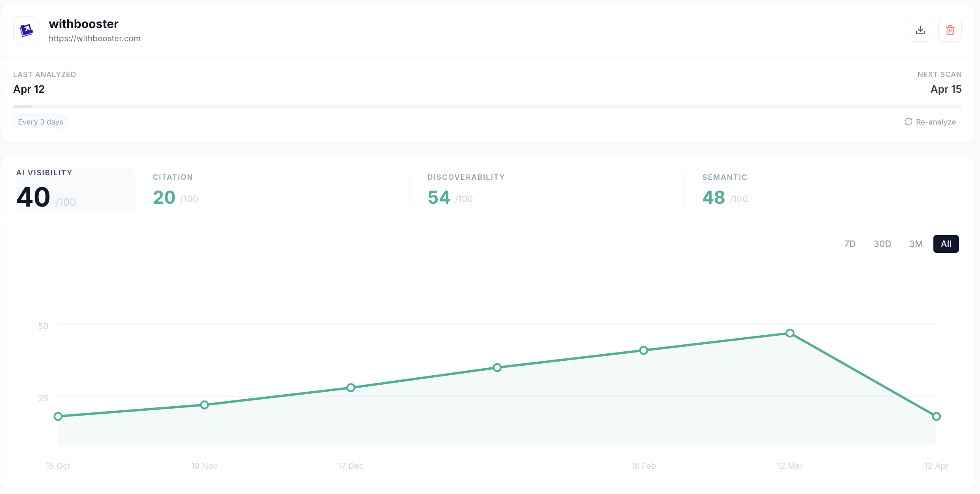
Task: Click the withbooster site logo
Action: [26, 29]
